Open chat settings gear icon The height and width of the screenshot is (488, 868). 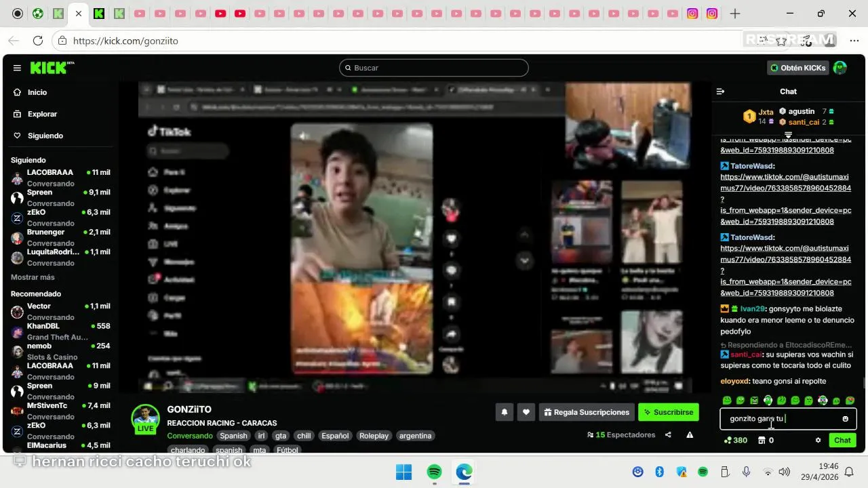tap(818, 440)
